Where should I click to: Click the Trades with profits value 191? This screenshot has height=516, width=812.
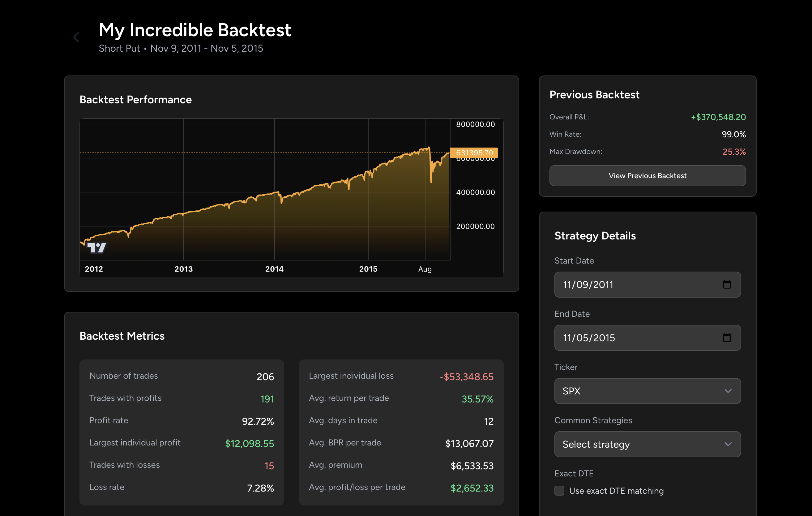pyautogui.click(x=267, y=399)
